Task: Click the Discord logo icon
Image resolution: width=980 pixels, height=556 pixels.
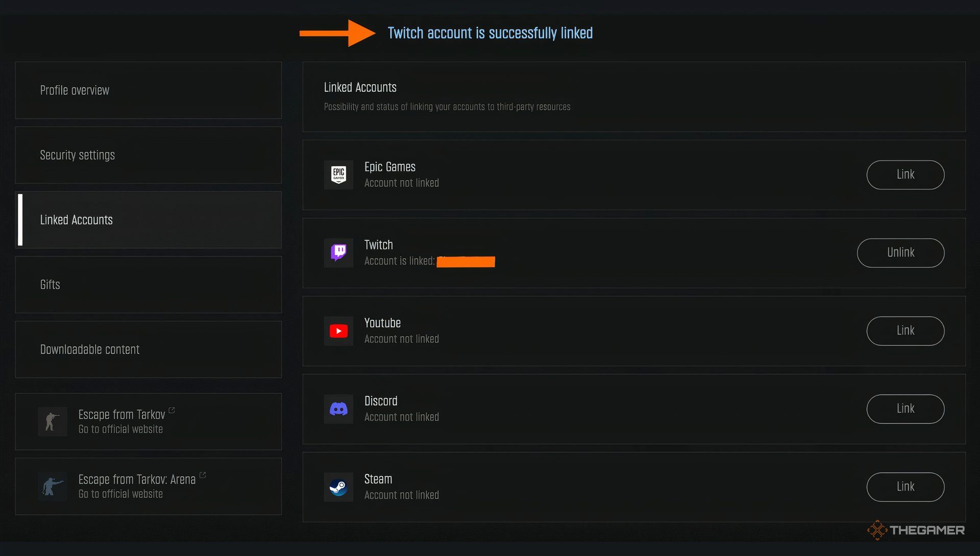Action: click(x=338, y=409)
